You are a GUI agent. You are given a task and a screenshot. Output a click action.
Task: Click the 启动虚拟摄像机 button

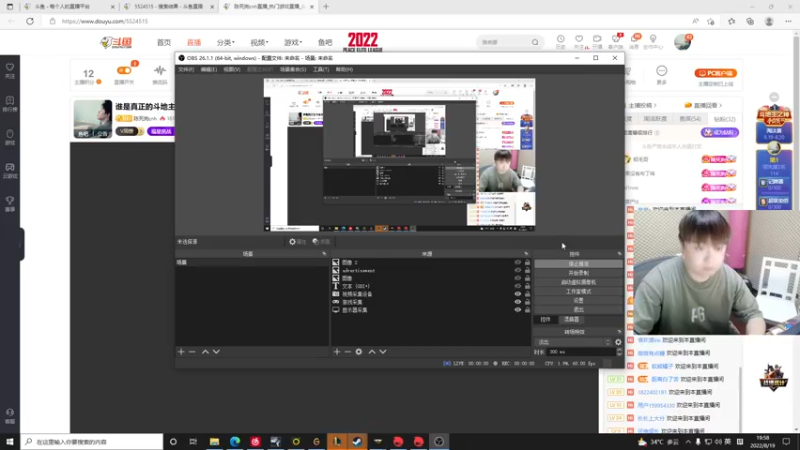(578, 282)
